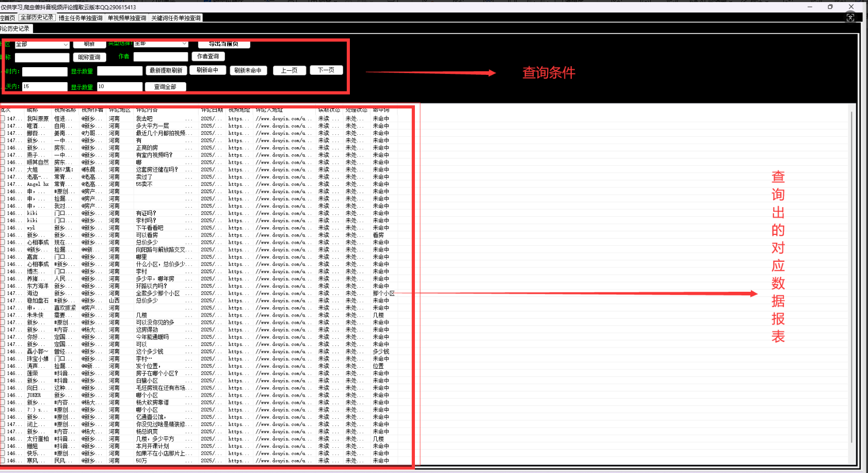Viewport: 868px width, 473px height.
Task: Tick the checkbox for the Angel hx row
Action: click(x=3, y=184)
